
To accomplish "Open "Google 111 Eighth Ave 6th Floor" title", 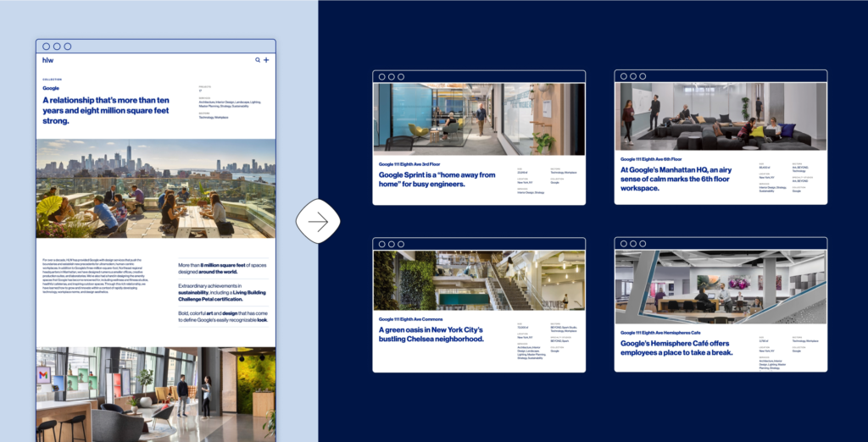I will point(652,159).
